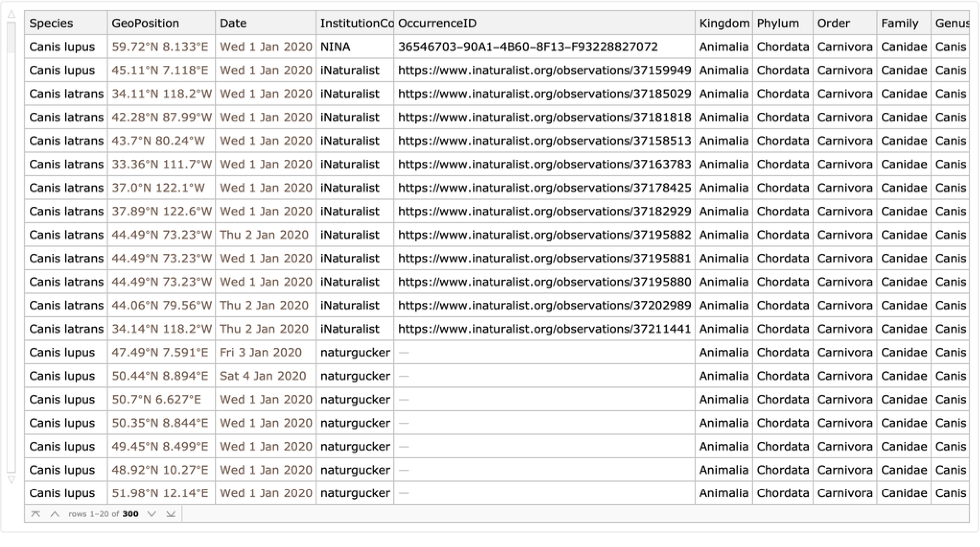Click scroll-up triangle on vertical scrollbar

[x=12, y=15]
